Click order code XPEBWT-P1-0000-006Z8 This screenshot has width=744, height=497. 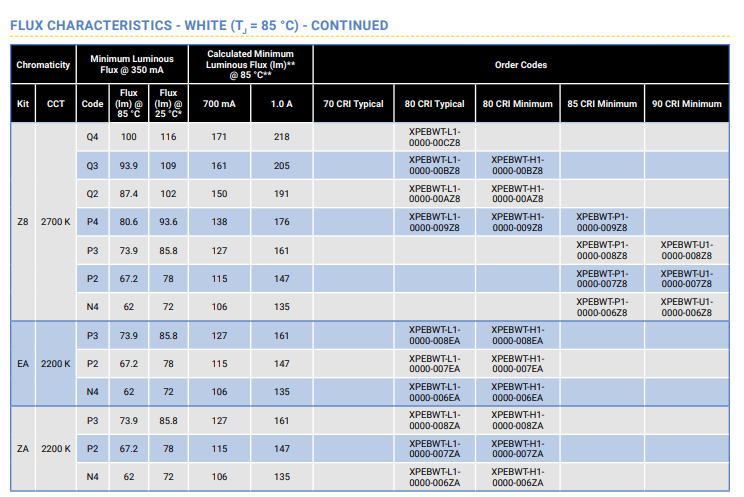(602, 307)
